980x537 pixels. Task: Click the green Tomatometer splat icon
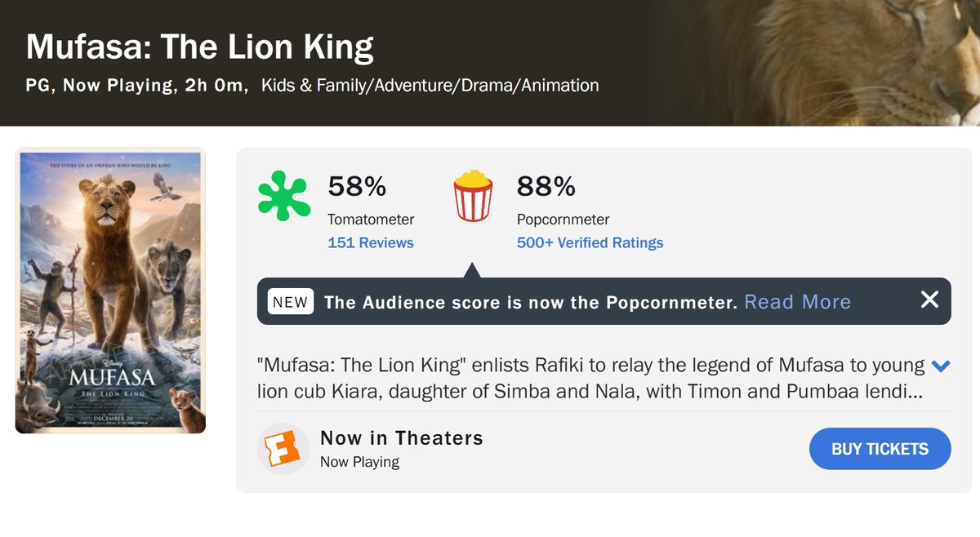pos(283,196)
